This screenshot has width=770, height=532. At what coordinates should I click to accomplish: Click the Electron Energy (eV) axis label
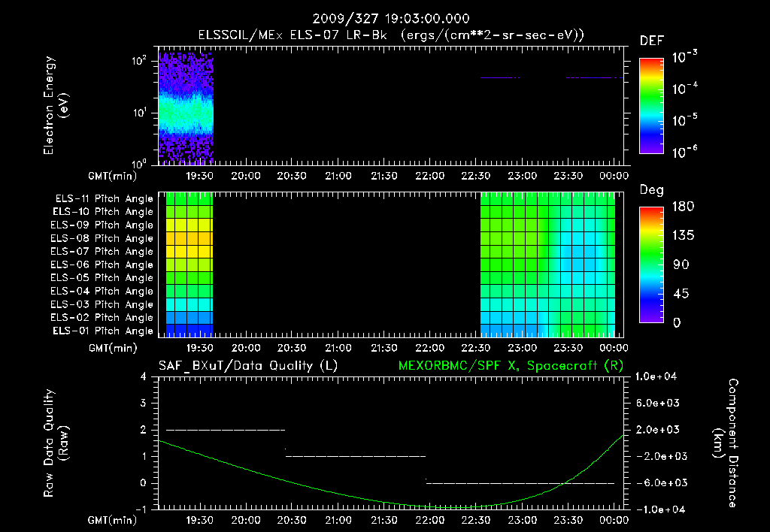point(55,105)
